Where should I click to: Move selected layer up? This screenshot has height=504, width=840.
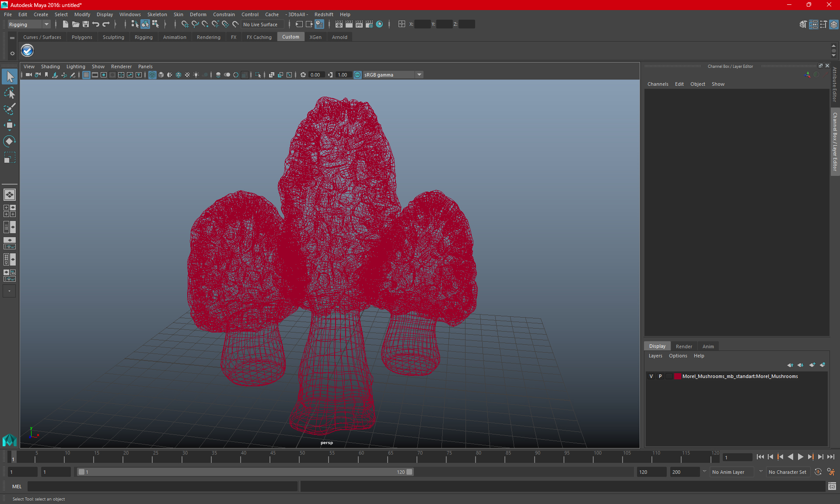click(x=790, y=365)
